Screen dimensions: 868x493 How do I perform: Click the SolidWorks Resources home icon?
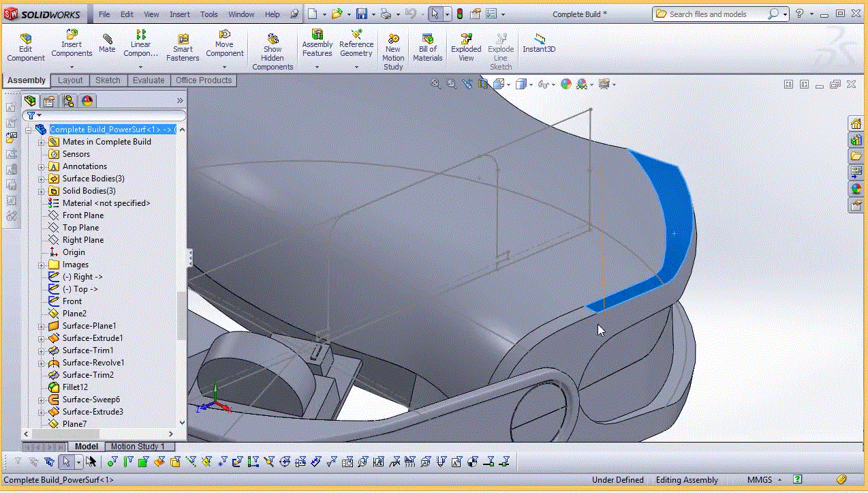[x=856, y=123]
